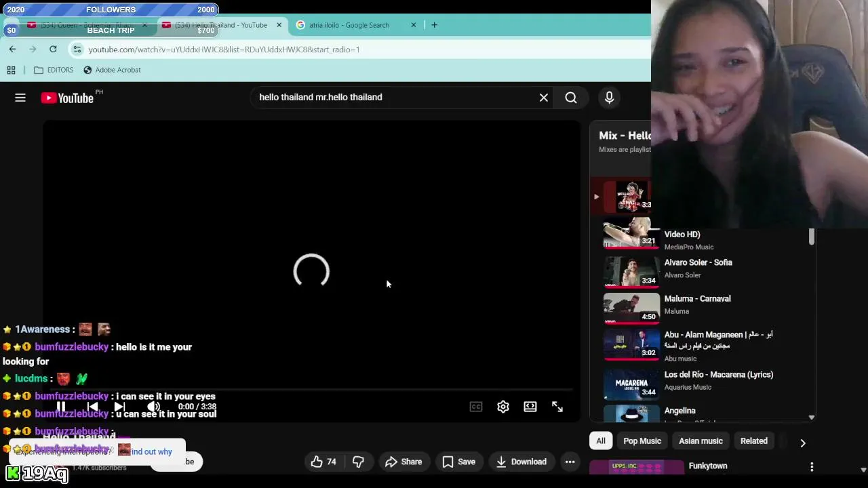This screenshot has height=488, width=868.
Task: Select the Pop Music filter chip
Action: pyautogui.click(x=642, y=441)
